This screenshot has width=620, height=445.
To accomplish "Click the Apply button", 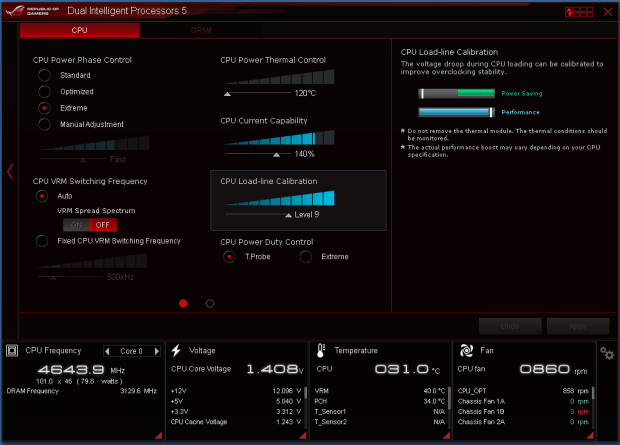I will 578,326.
